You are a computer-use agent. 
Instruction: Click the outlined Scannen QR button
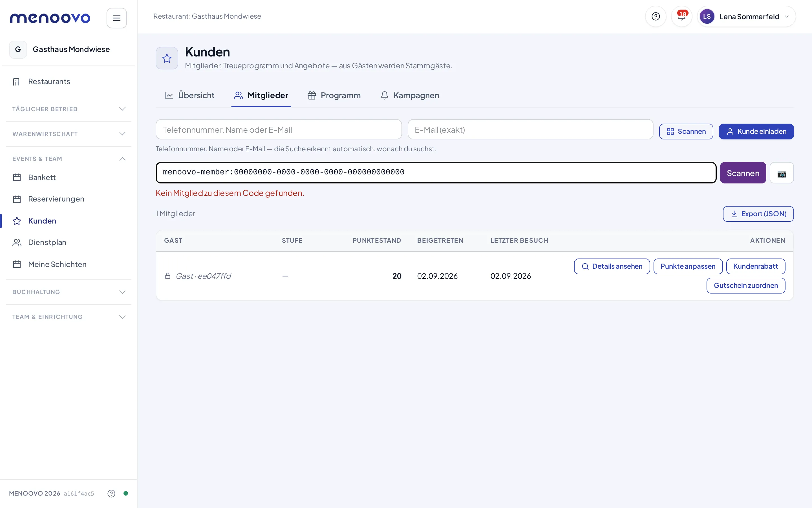click(686, 131)
